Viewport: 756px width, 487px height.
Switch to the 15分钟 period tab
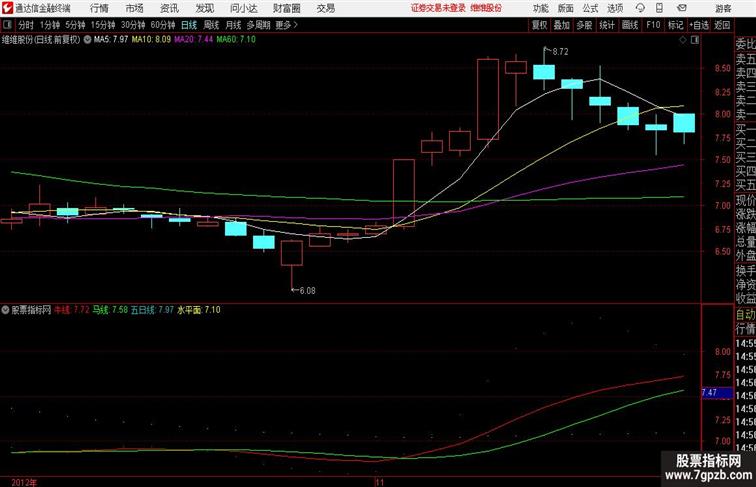pyautogui.click(x=103, y=25)
